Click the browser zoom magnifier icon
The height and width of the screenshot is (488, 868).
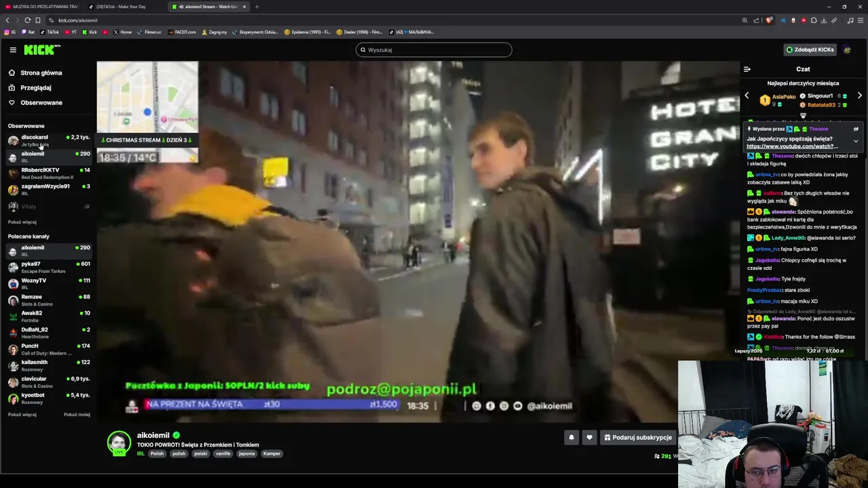click(x=745, y=20)
